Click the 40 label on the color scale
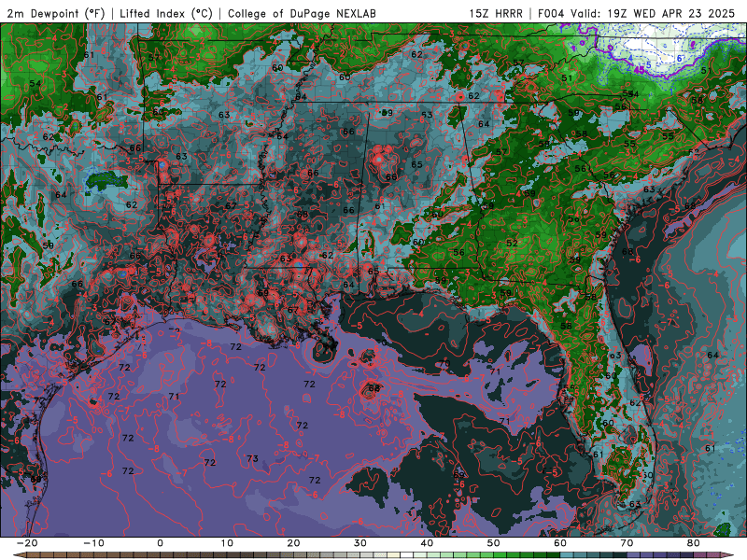Screen dimensions: 747x560 427,543
